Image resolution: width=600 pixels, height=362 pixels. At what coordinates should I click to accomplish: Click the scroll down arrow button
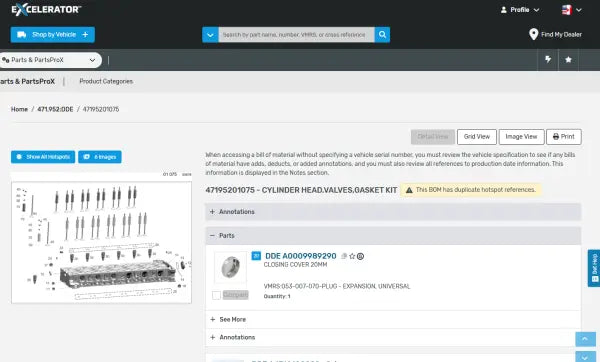click(x=585, y=357)
